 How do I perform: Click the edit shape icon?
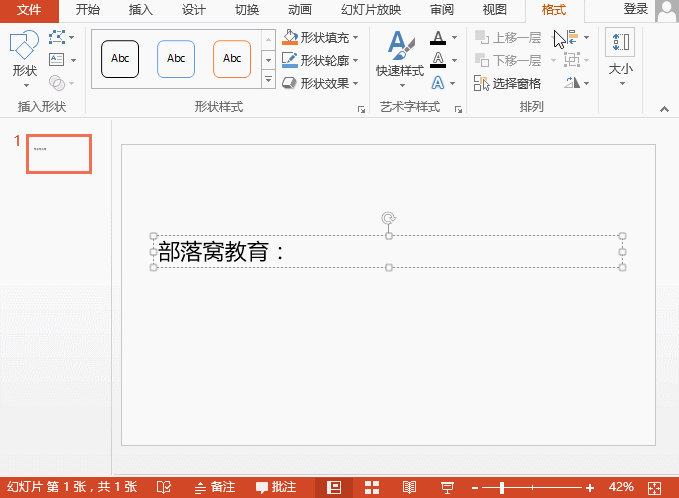point(57,38)
